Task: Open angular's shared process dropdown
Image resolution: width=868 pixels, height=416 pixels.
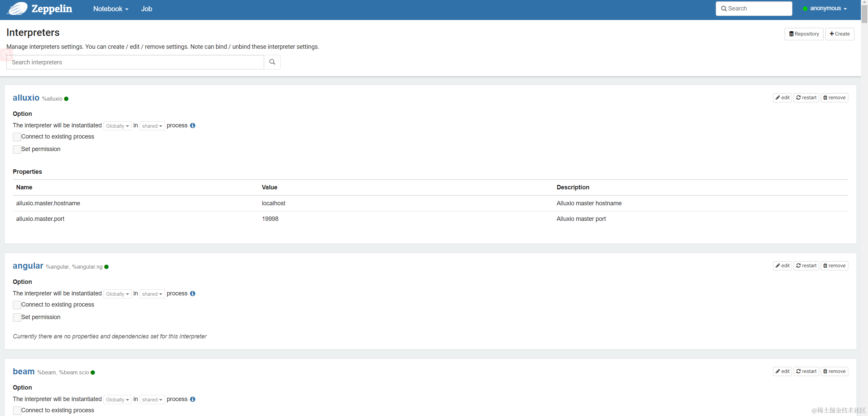Action: coord(152,294)
